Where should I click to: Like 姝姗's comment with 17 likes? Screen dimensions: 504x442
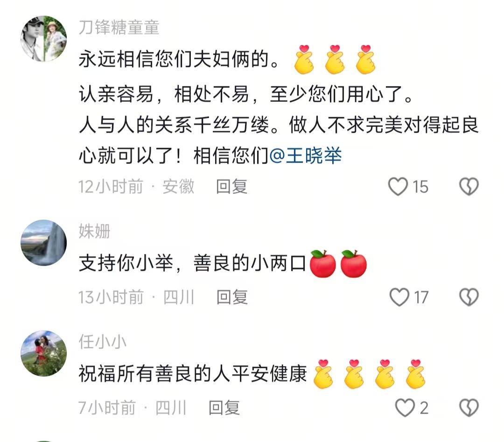click(x=399, y=297)
